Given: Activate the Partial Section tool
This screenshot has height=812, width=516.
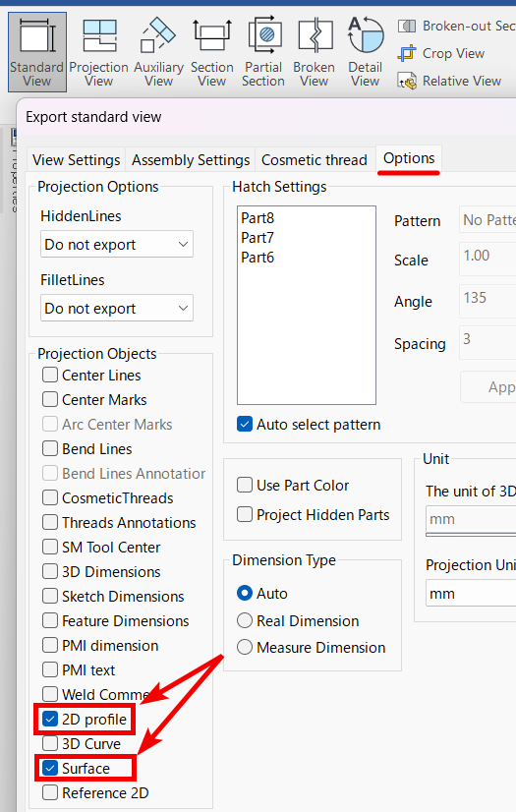Looking at the screenshot, I should (263, 52).
